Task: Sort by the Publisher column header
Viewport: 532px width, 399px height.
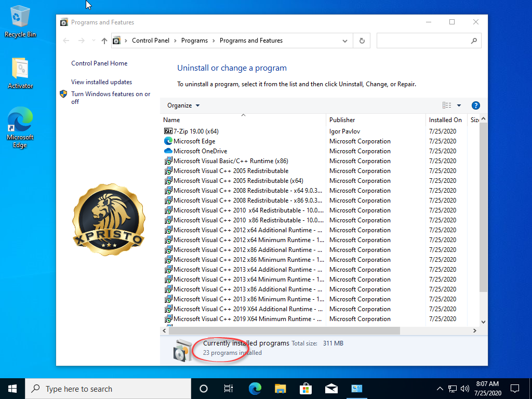Action: pos(376,120)
